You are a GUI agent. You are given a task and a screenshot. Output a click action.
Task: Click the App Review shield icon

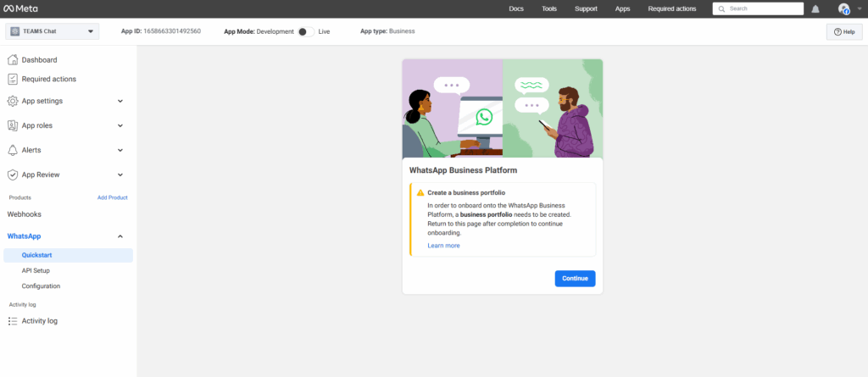[x=12, y=175]
